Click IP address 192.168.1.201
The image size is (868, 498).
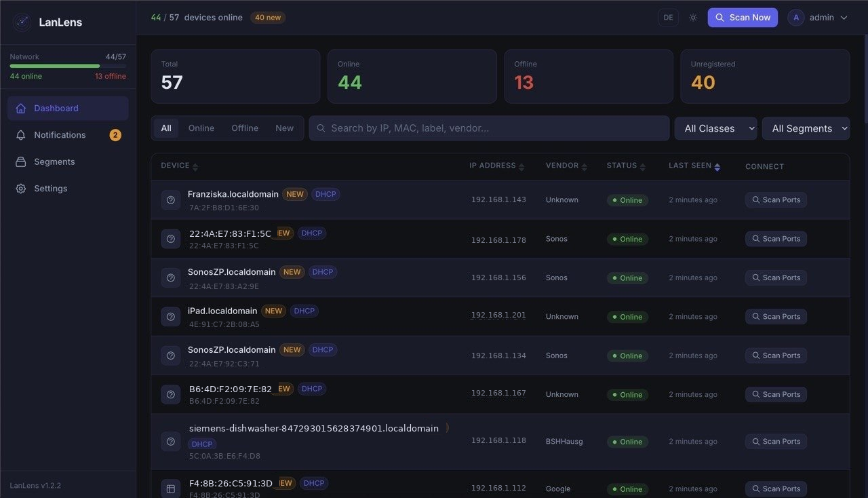[498, 315]
